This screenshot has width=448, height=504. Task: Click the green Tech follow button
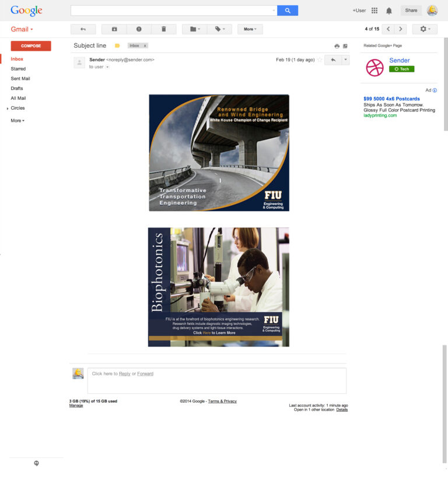point(402,69)
